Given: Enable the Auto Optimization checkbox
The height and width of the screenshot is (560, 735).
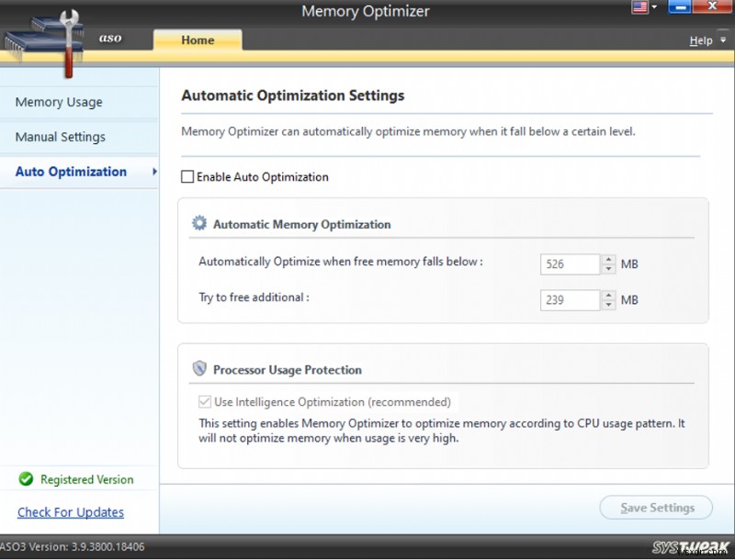Looking at the screenshot, I should point(187,177).
